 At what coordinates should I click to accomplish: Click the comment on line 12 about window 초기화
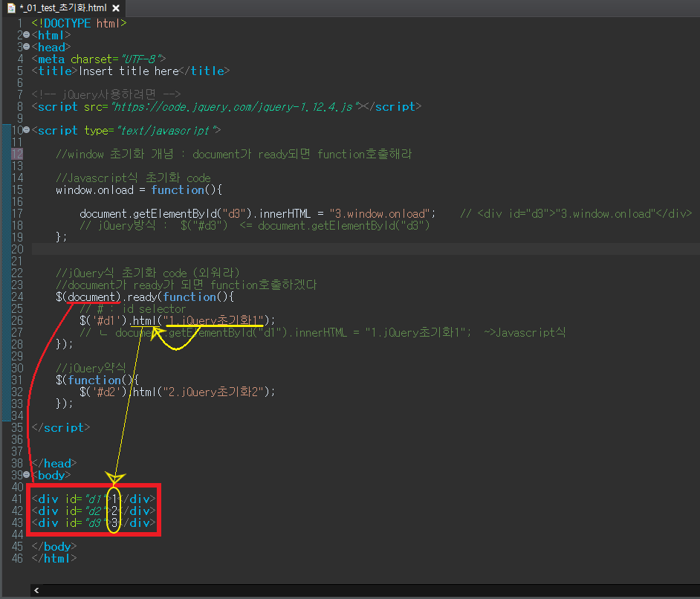[x=233, y=154]
